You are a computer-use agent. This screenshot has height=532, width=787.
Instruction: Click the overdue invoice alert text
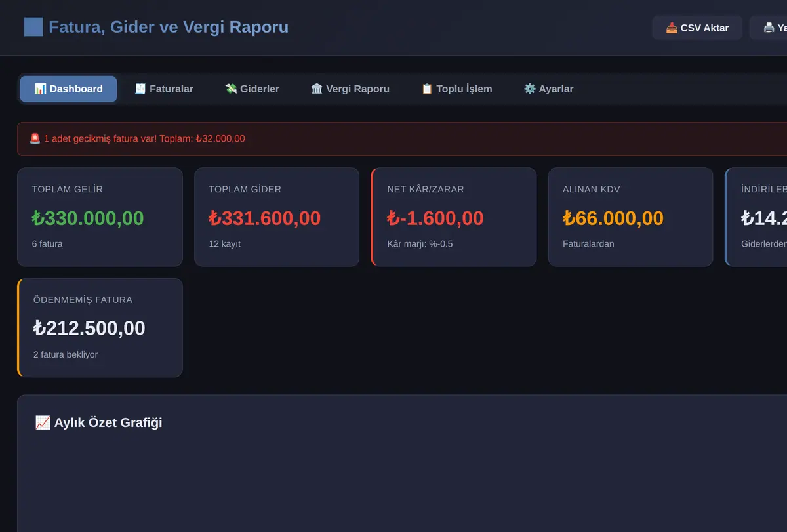pyautogui.click(x=144, y=139)
